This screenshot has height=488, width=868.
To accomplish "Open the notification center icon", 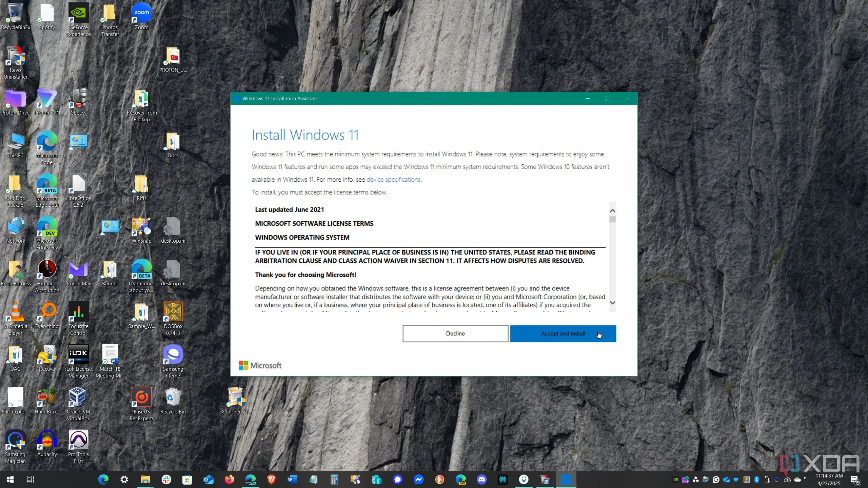I will (855, 480).
